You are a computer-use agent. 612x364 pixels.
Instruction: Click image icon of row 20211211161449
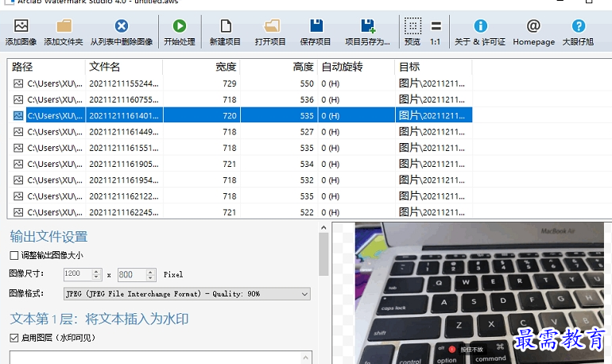click(18, 132)
